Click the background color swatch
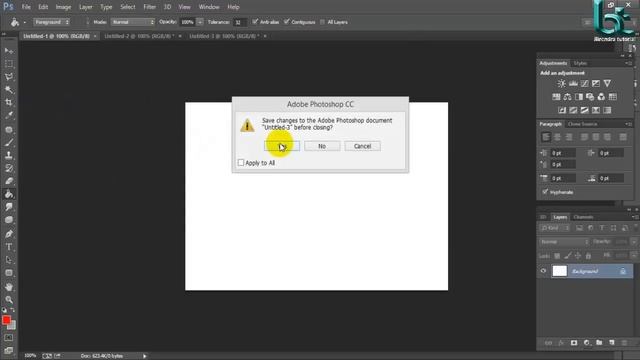640x360 pixels. 13,326
